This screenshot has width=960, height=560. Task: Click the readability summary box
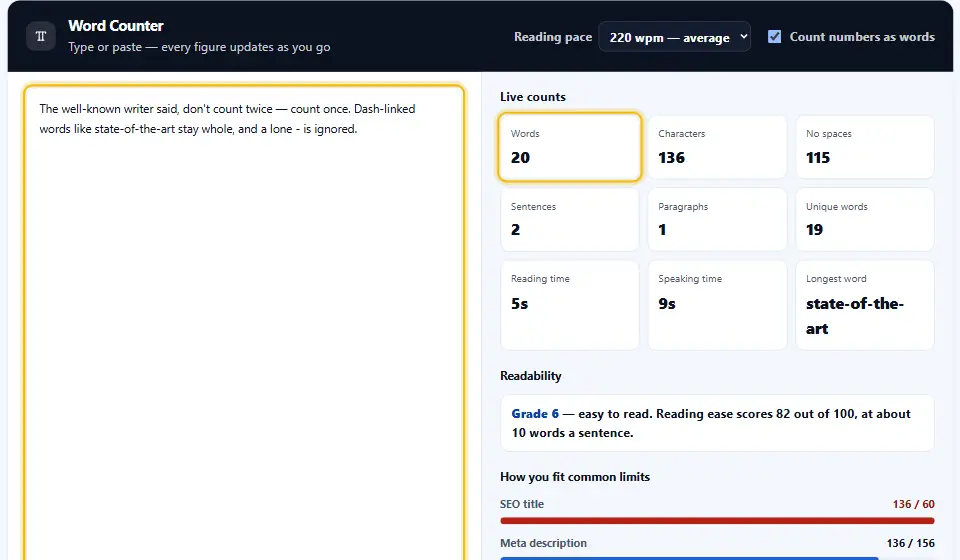coord(717,423)
